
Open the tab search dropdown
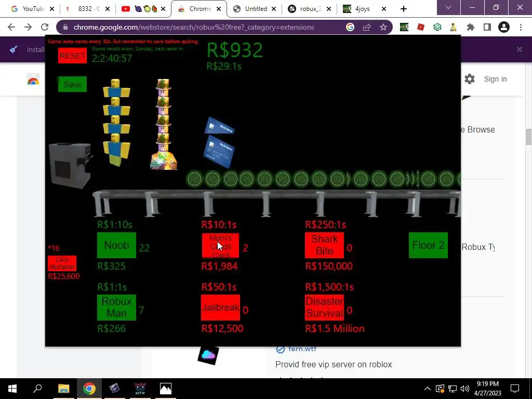pos(448,7)
